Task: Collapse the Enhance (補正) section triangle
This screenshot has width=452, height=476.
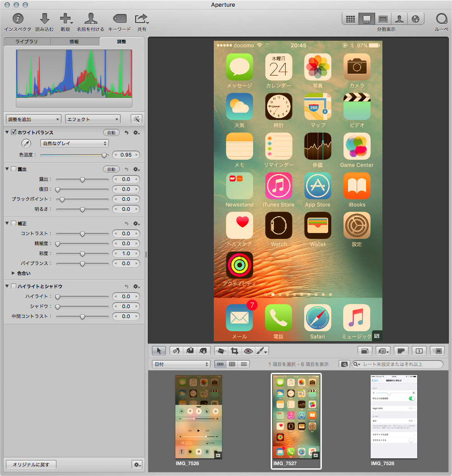Action: tap(7, 223)
